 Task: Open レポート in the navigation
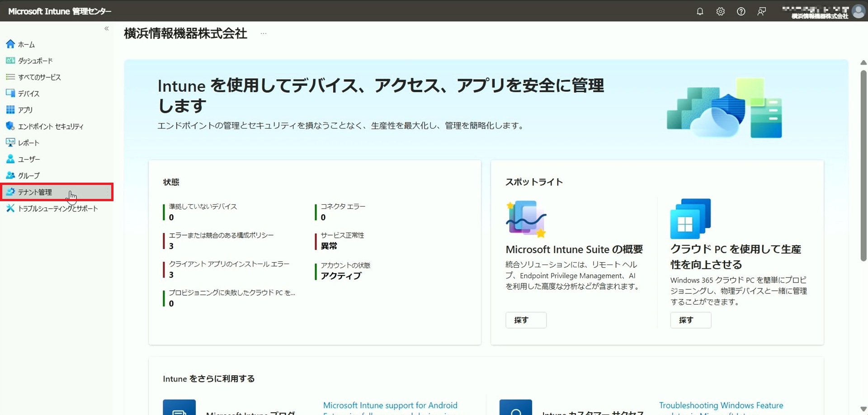coord(28,143)
